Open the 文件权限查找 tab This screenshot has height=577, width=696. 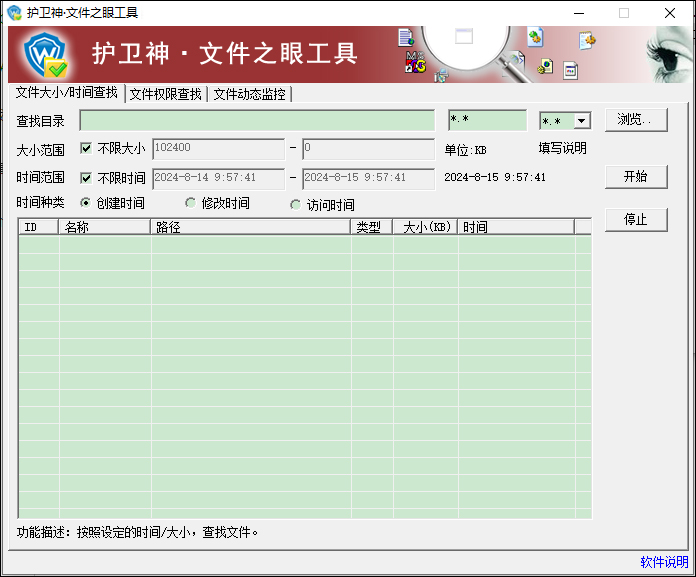point(166,94)
